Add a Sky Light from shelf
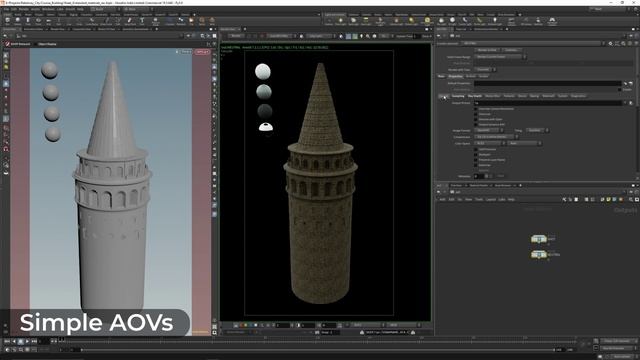640x360 pixels. click(441, 21)
